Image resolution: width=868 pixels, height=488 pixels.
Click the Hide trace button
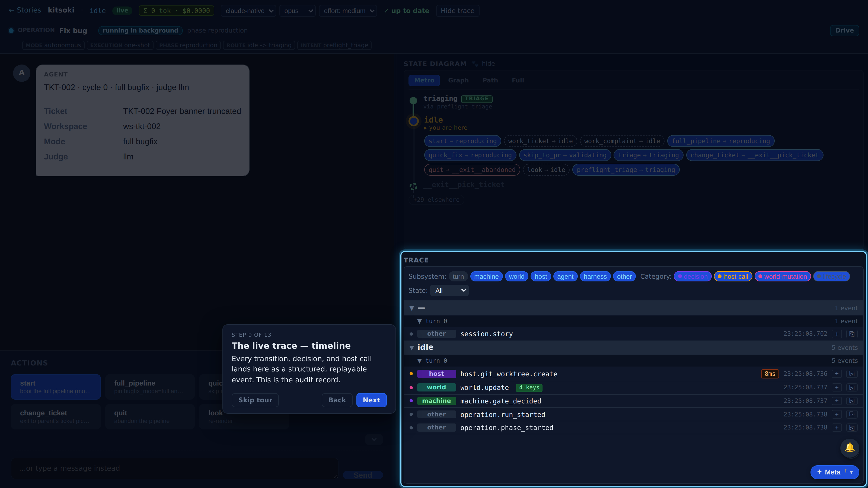(457, 11)
